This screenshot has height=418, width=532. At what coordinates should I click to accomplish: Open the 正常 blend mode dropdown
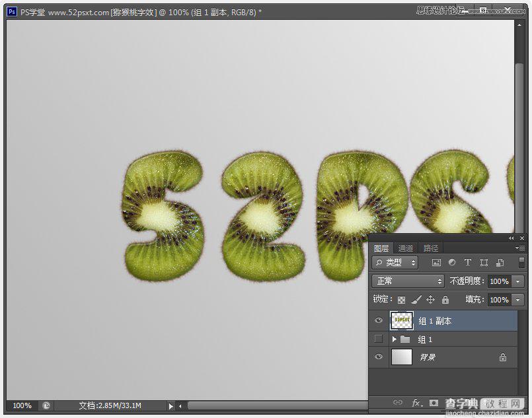pos(408,281)
